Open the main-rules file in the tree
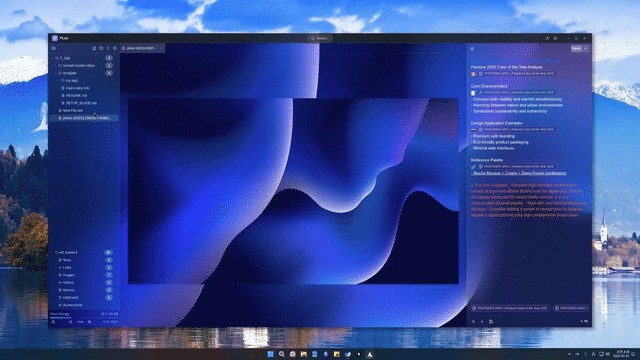Image resolution: width=640 pixels, height=360 pixels. [78, 88]
